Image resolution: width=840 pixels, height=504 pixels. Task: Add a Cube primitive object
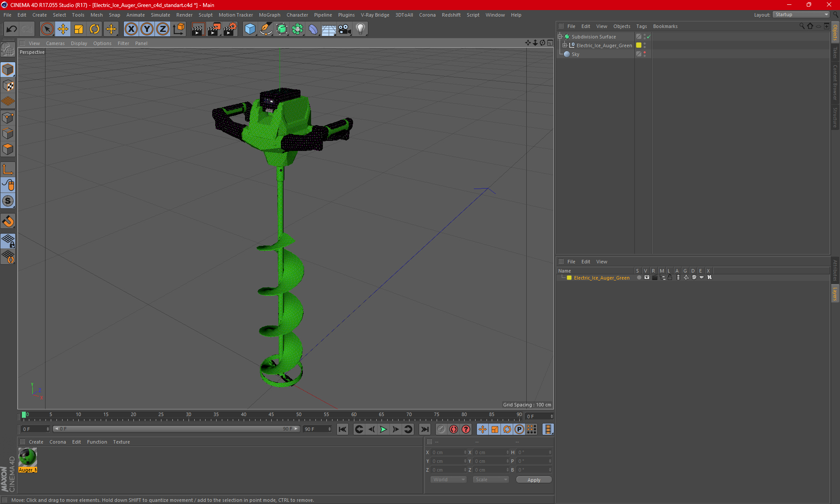250,29
